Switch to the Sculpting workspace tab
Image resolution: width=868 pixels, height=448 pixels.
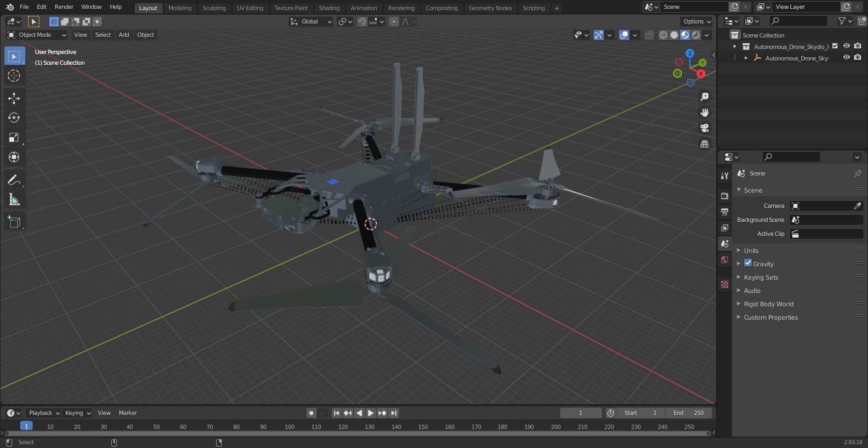(214, 8)
